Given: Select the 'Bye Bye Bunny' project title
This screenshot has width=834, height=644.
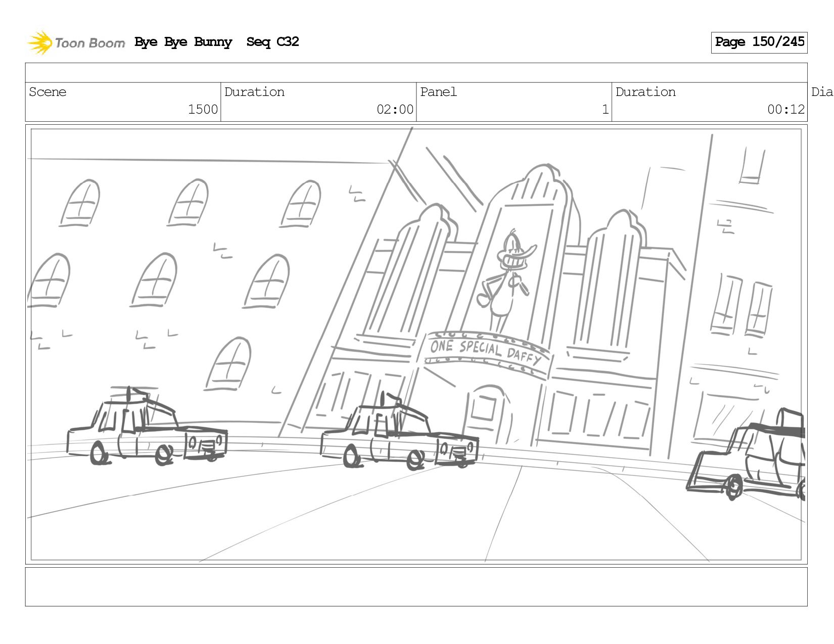Looking at the screenshot, I should click(x=183, y=42).
